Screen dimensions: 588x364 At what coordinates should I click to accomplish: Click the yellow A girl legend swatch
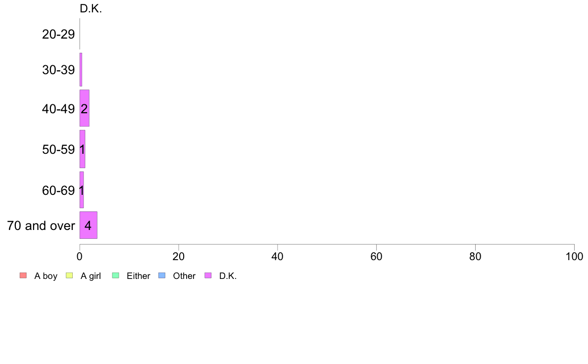(x=69, y=275)
